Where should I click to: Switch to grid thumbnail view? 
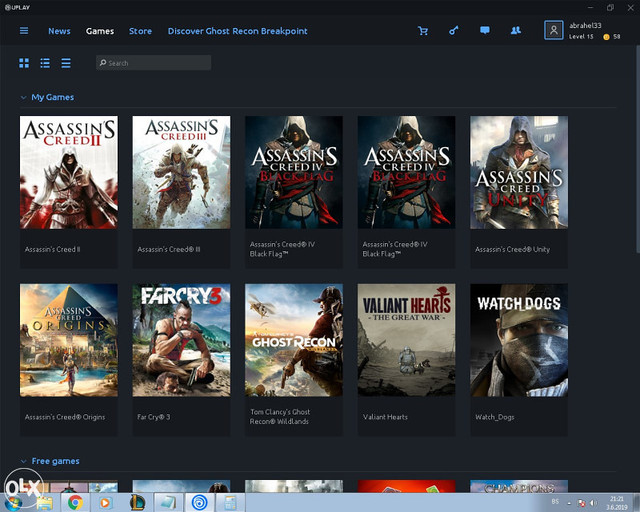point(24,63)
